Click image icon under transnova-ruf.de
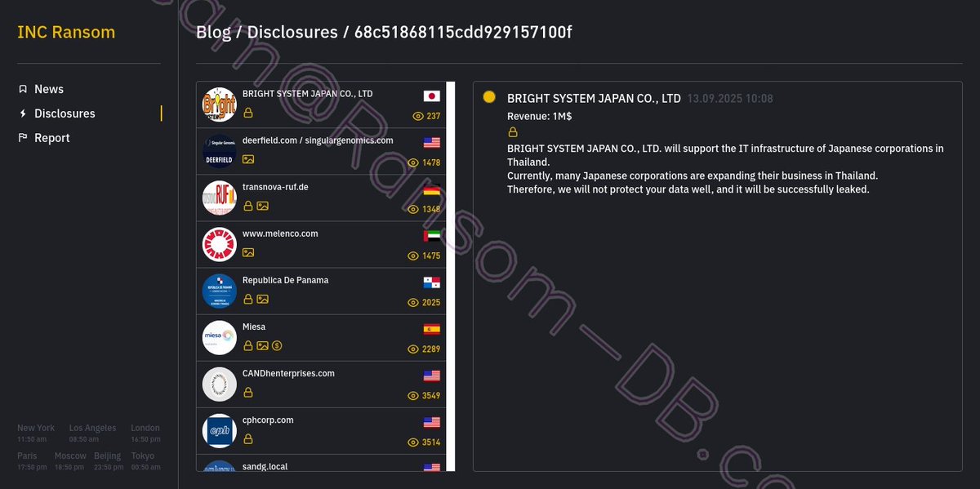980x489 pixels. 262,206
